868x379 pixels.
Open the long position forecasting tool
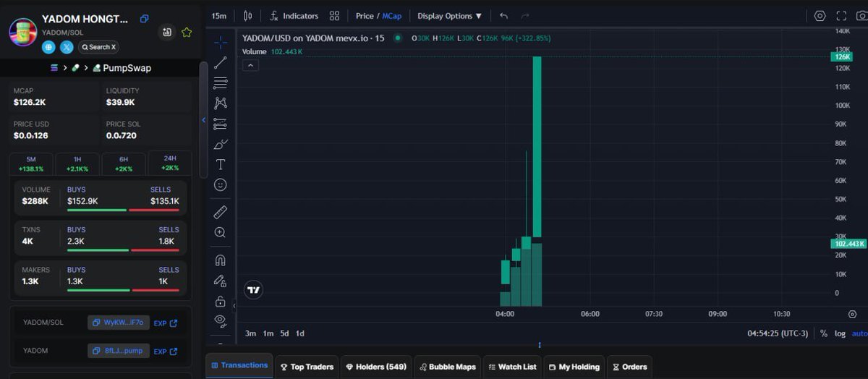(221, 124)
